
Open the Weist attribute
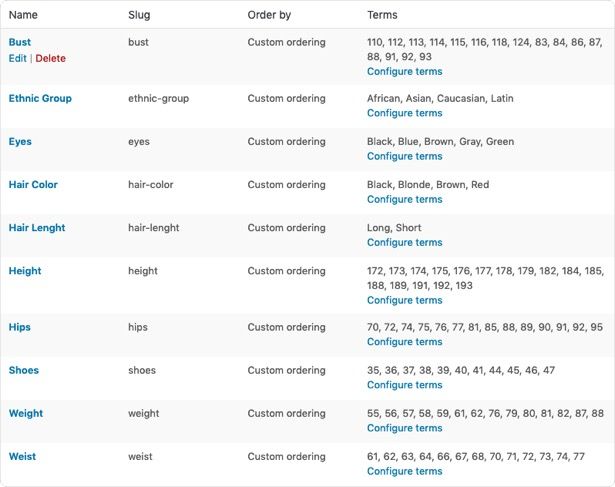click(22, 457)
